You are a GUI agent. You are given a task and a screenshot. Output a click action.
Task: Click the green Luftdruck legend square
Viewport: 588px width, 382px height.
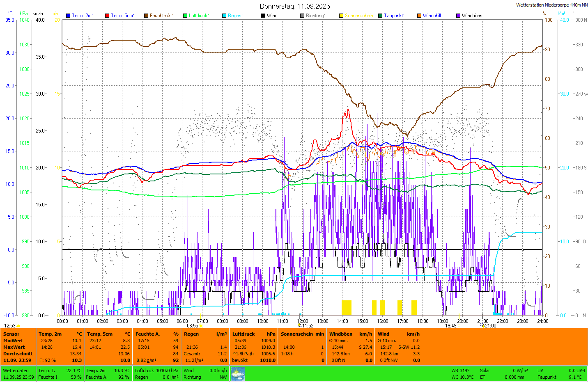tap(185, 16)
